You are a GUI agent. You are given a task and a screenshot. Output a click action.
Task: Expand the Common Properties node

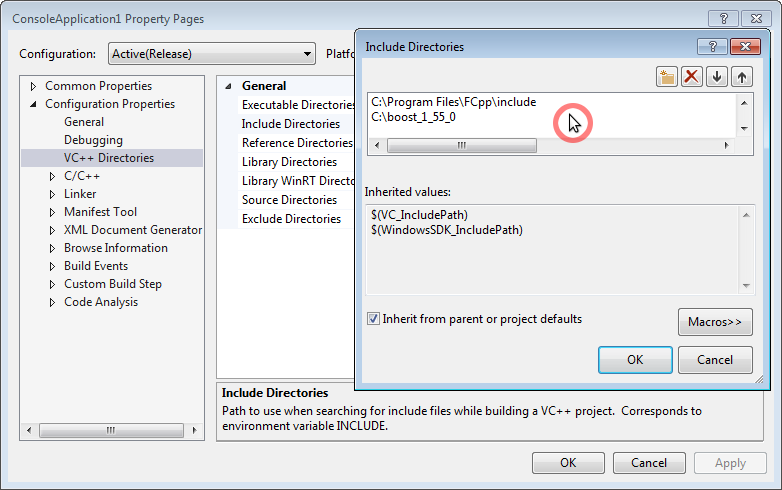(x=34, y=86)
